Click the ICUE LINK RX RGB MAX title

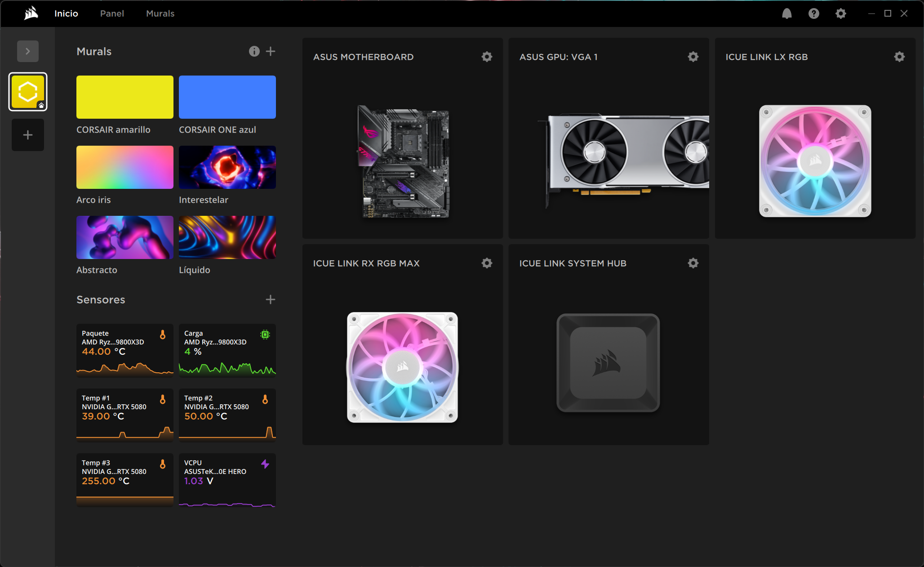tap(366, 263)
